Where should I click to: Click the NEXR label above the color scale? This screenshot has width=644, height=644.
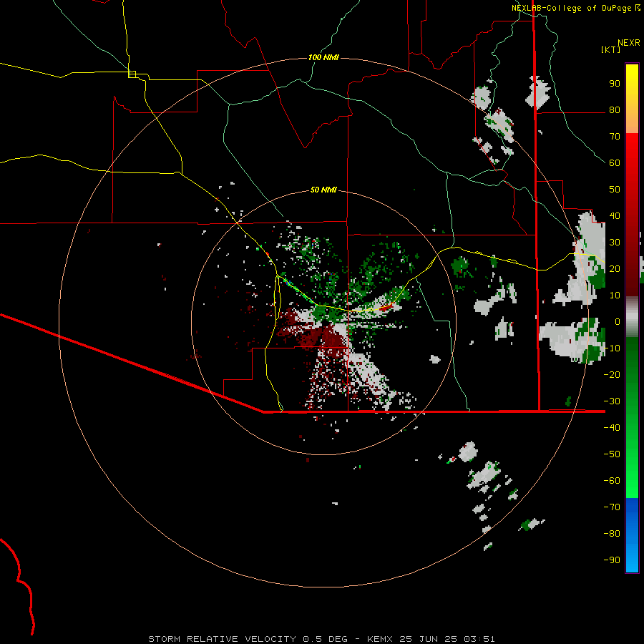click(629, 43)
